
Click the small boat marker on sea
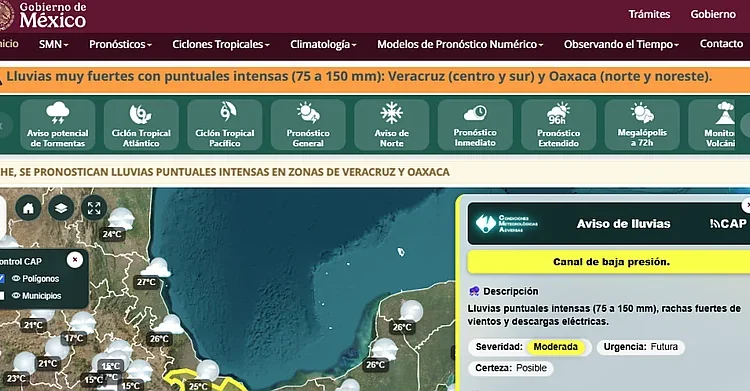(401, 252)
